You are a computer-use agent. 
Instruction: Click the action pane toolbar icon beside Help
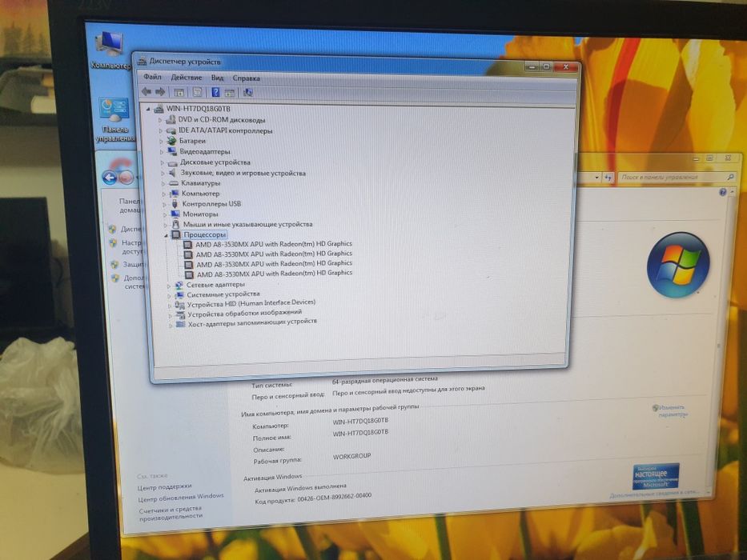click(230, 93)
